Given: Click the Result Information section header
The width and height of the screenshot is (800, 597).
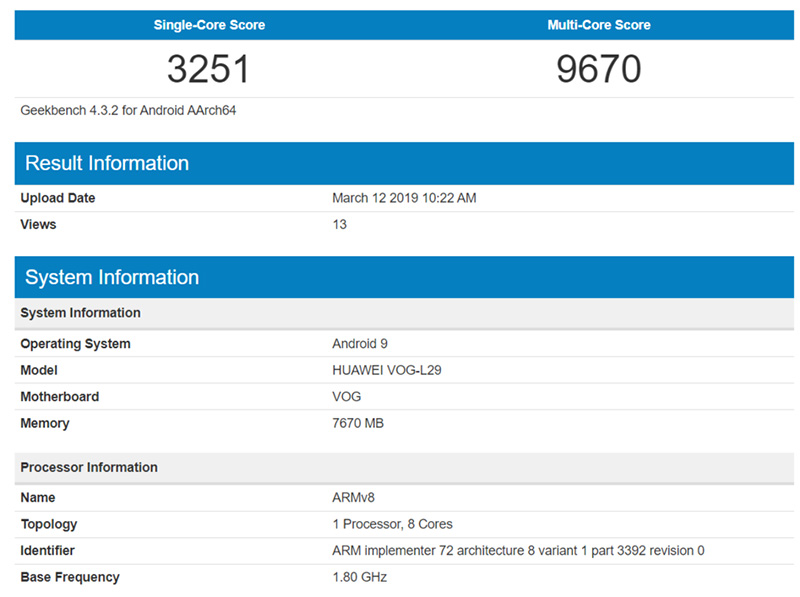Looking at the screenshot, I should 107,163.
